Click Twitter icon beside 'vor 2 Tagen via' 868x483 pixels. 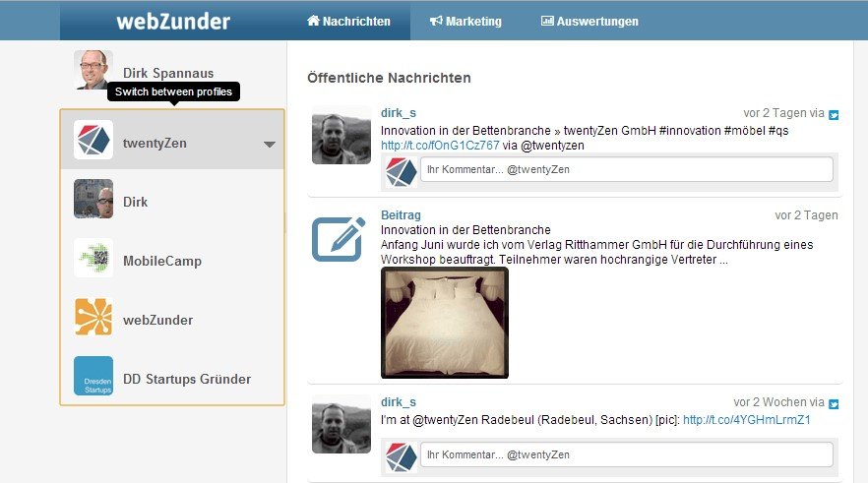click(x=834, y=115)
